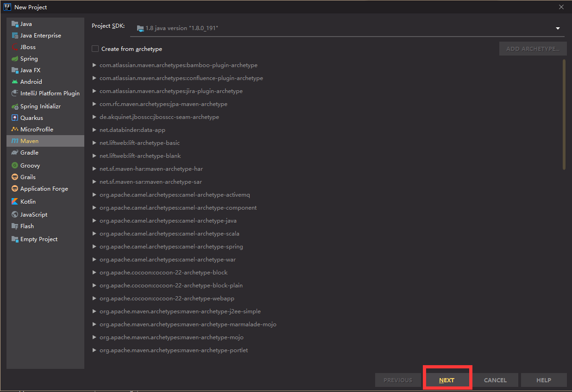572x392 pixels.
Task: Expand jpa-maven-archetype entry
Action: coord(94,104)
